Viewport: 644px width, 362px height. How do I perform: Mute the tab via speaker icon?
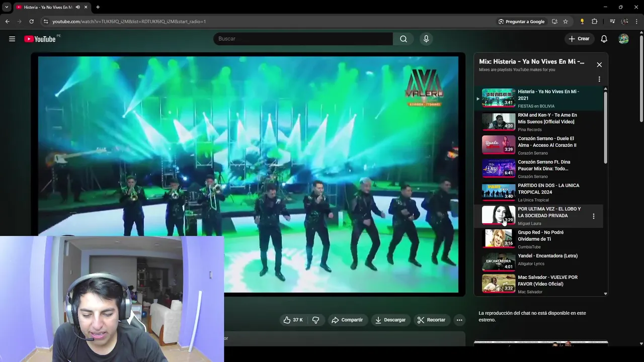coord(77,7)
